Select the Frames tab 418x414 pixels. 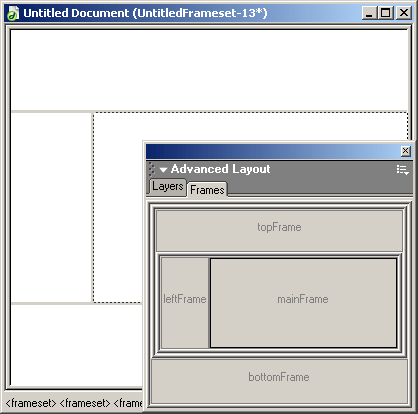[x=207, y=190]
